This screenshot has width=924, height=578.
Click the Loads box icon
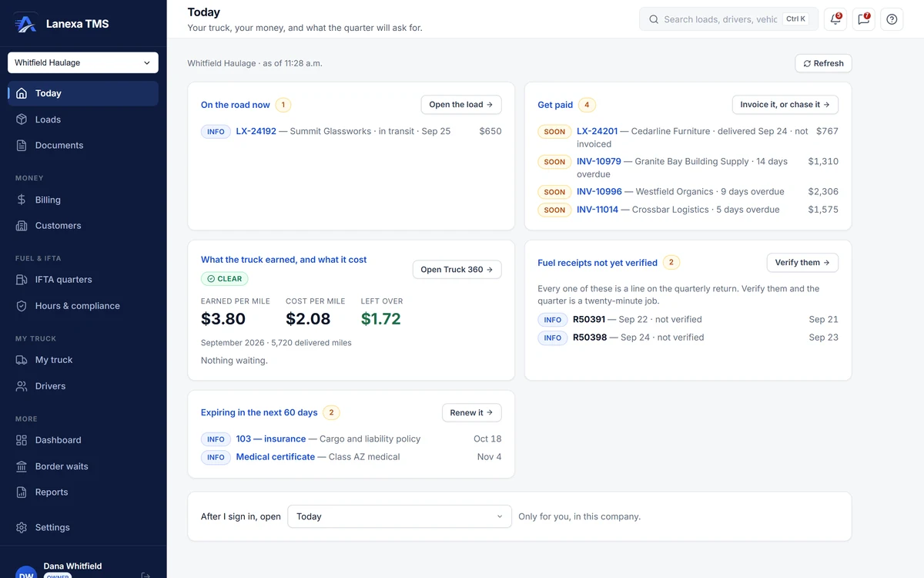(x=22, y=119)
